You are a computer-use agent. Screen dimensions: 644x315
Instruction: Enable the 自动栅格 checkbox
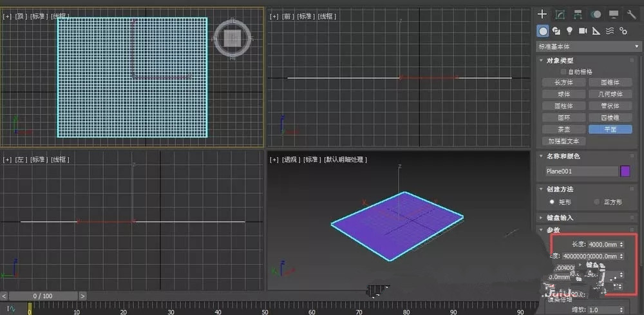pos(563,72)
